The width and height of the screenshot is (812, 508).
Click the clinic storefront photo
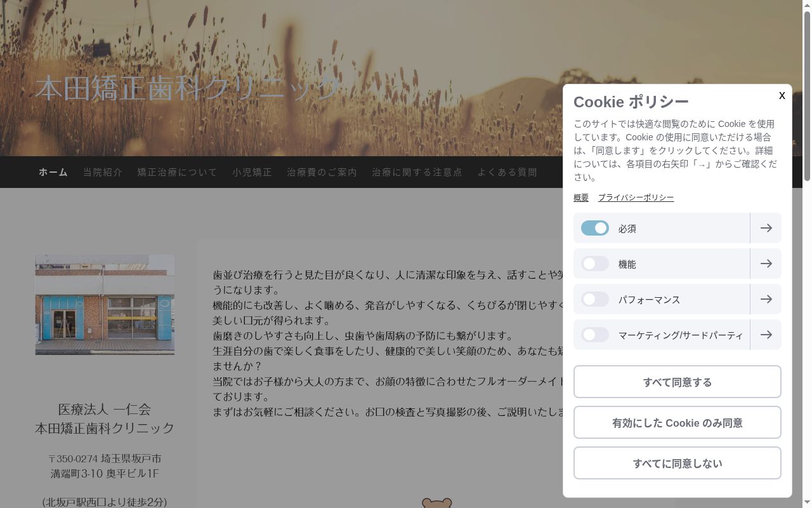click(105, 305)
